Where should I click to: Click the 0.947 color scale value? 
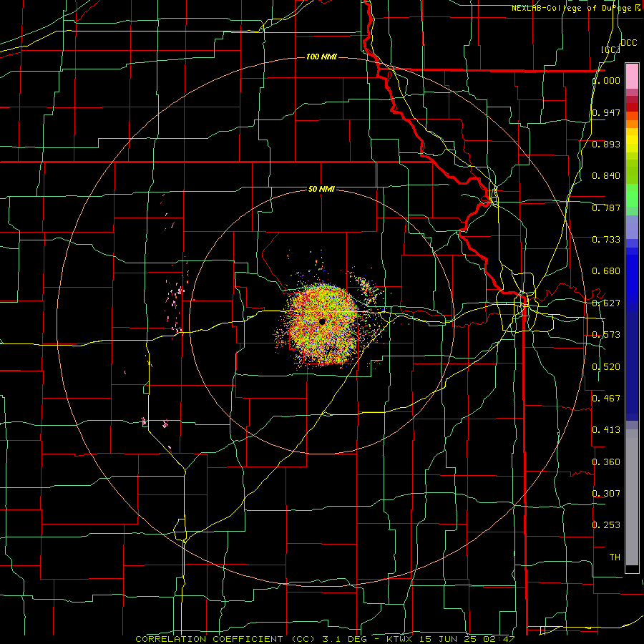click(606, 112)
